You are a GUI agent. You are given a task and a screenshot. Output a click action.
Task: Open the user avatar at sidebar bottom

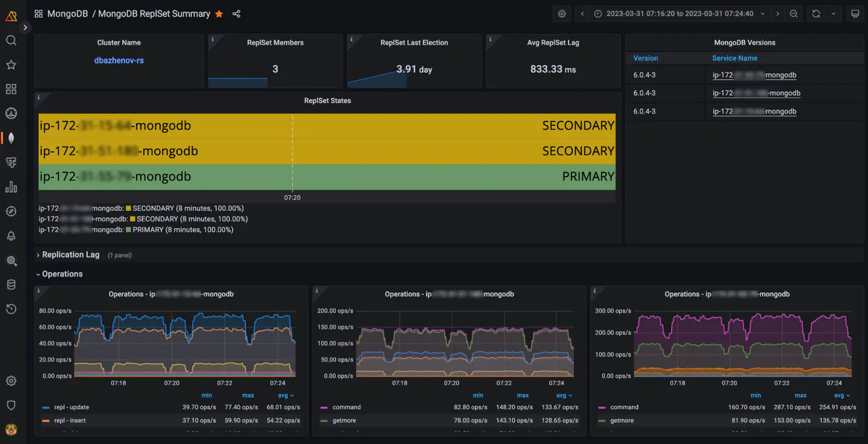11,429
